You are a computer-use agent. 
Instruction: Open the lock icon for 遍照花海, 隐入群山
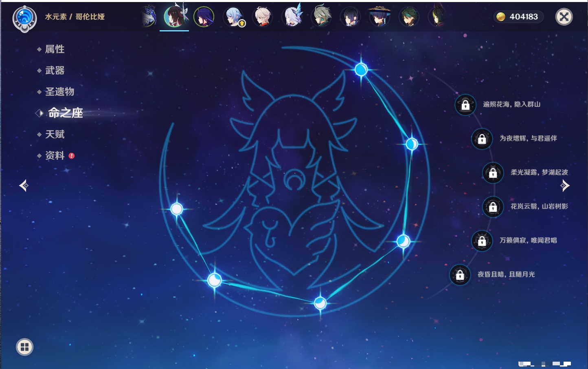pos(465,105)
